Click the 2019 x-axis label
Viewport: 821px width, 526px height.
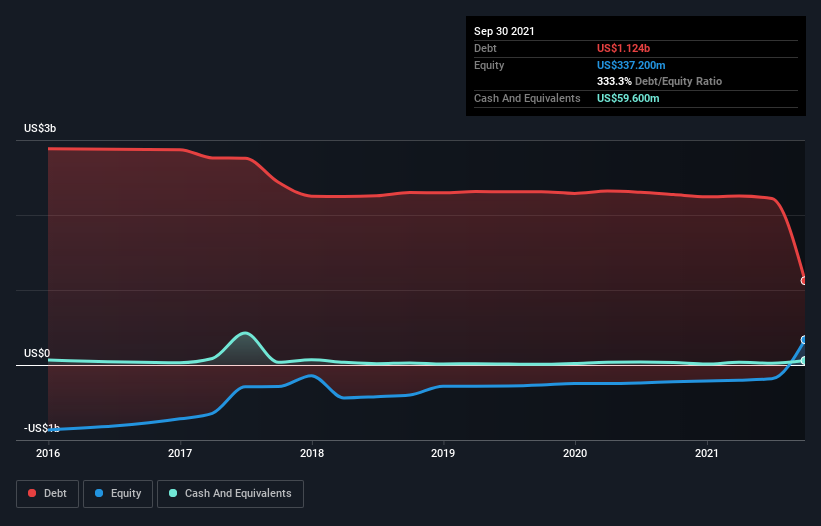click(443, 453)
